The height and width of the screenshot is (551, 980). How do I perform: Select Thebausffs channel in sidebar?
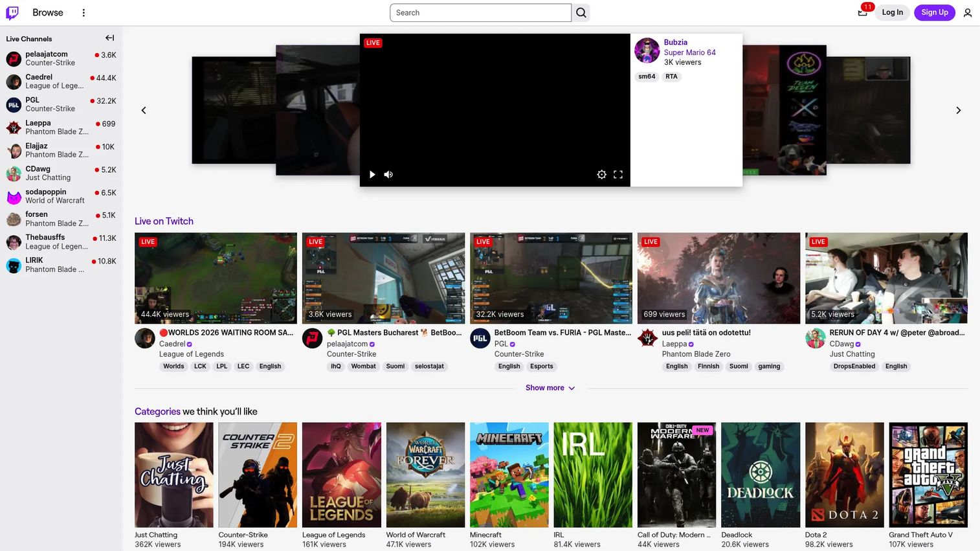tap(61, 242)
